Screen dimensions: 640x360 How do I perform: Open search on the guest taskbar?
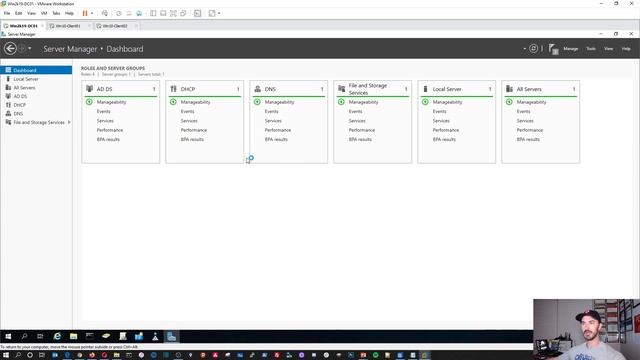(24, 336)
